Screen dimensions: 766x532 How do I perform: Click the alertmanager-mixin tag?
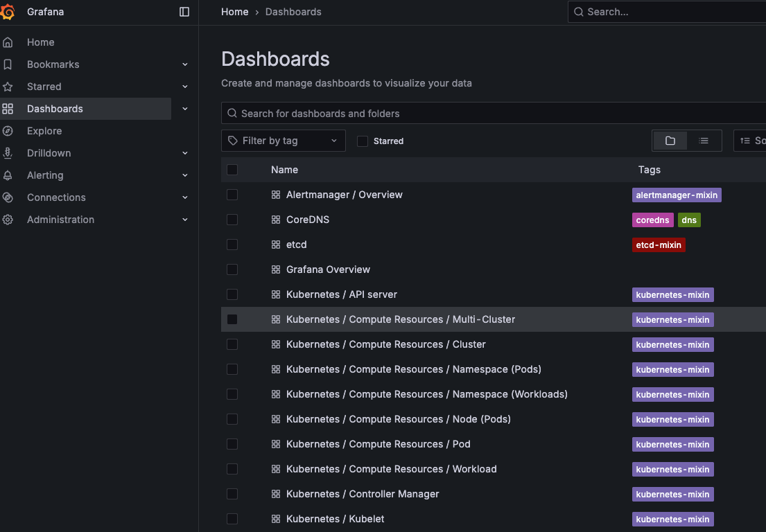pyautogui.click(x=677, y=195)
